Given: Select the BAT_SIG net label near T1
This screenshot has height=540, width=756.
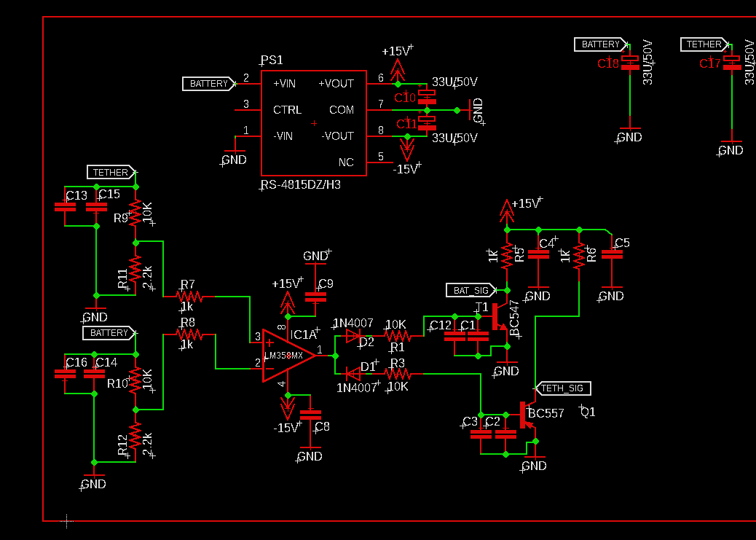Looking at the screenshot, I should 468,289.
